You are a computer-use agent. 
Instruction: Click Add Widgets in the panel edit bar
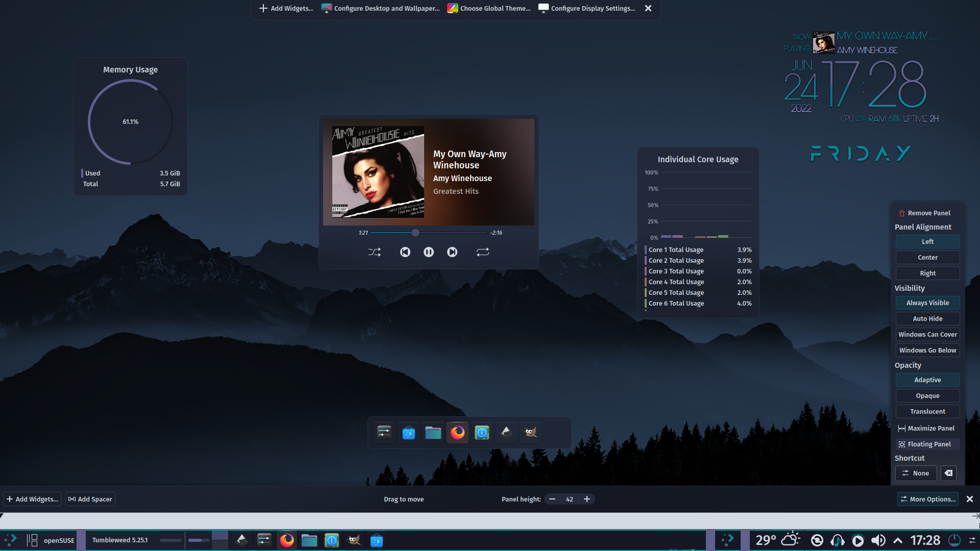click(32, 499)
